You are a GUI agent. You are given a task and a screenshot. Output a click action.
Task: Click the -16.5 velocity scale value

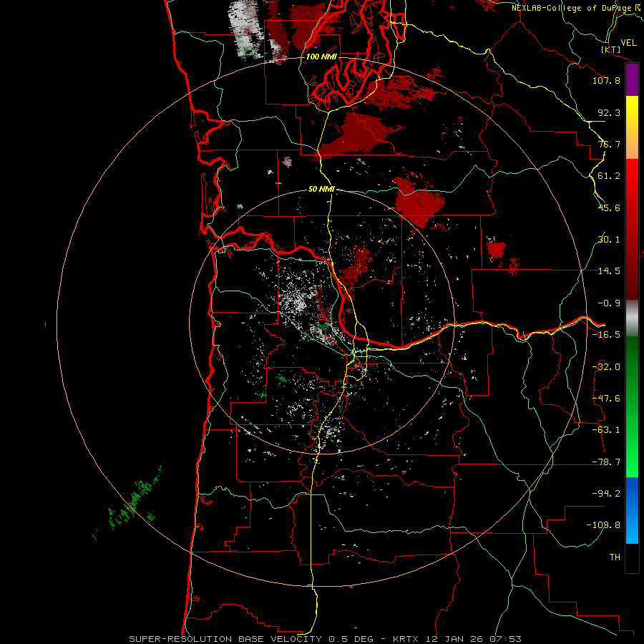click(x=606, y=335)
